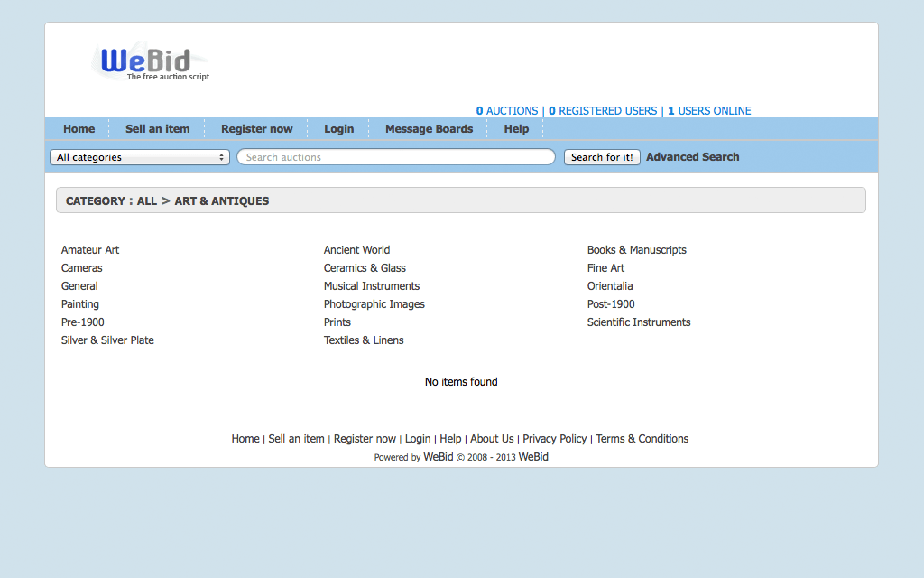The image size is (924, 578).
Task: Open Scientific Instruments category
Action: pos(638,322)
